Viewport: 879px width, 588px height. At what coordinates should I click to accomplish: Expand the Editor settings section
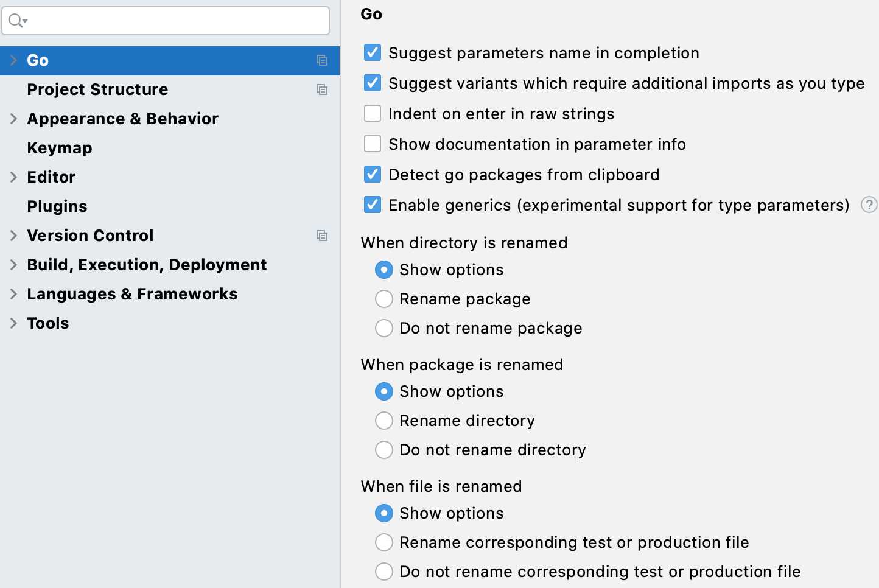click(13, 177)
